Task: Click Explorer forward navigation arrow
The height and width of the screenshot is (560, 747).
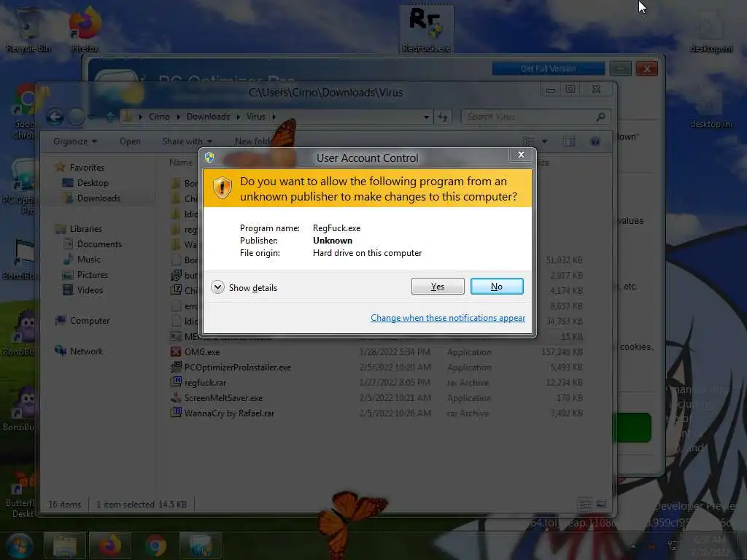Action: 76,117
